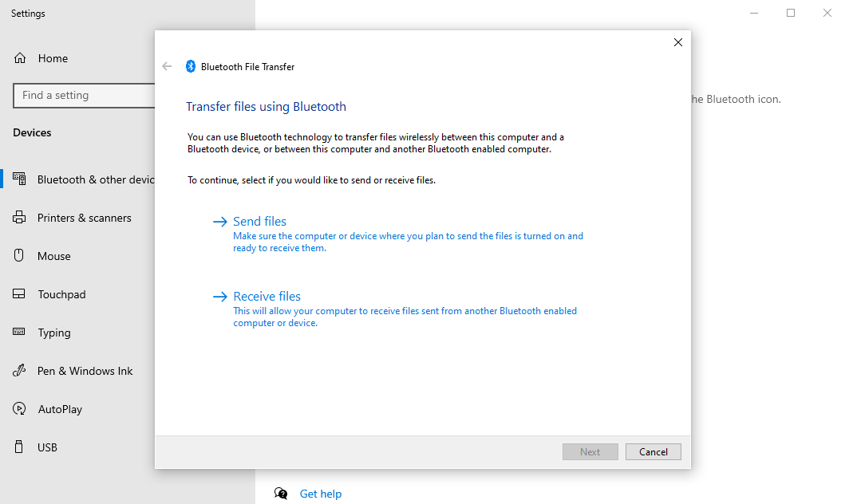This screenshot has height=504, width=845.
Task: Click the USB icon in sidebar
Action: click(x=19, y=447)
